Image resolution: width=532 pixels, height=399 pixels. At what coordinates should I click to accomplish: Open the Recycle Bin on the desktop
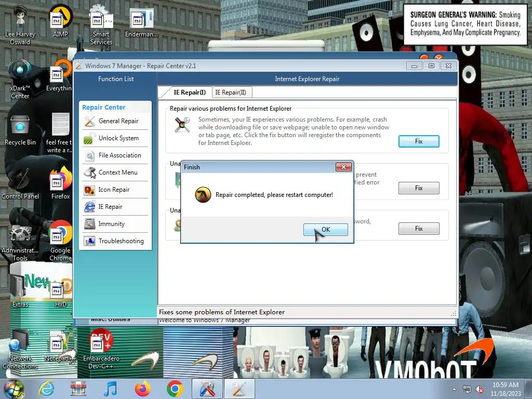point(20,129)
